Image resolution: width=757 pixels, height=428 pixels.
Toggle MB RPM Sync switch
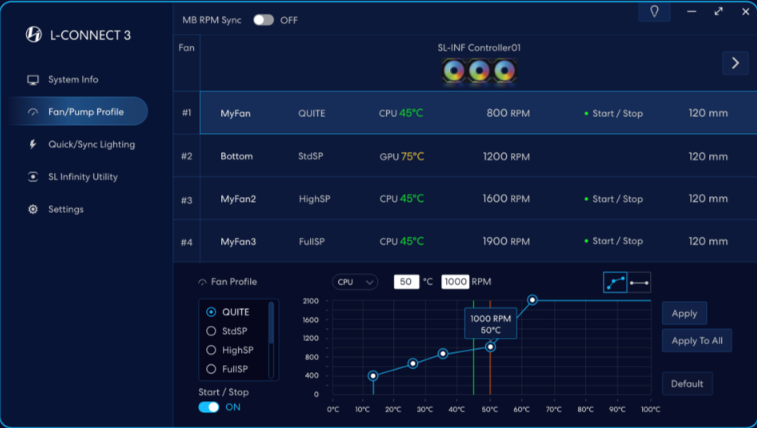(264, 20)
